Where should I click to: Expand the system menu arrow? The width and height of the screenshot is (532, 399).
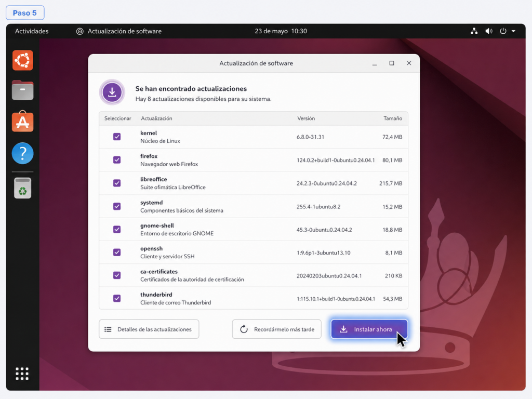513,31
